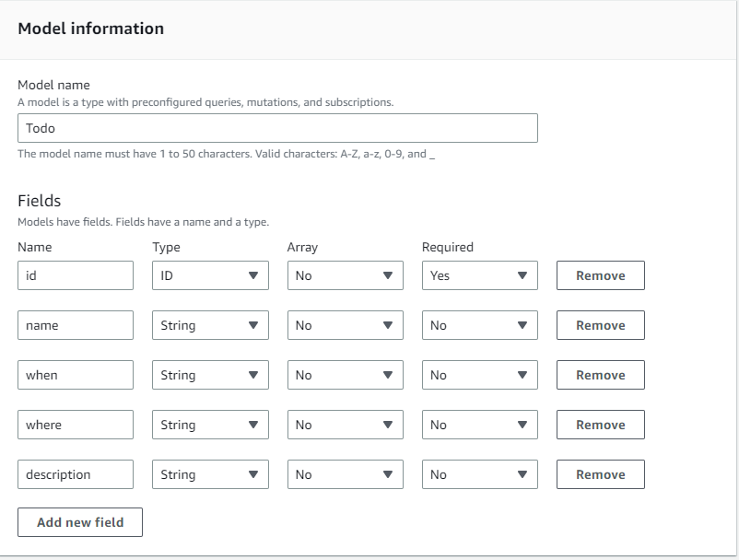Open the Array dropdown for the id field
739x560 pixels.
tap(344, 275)
